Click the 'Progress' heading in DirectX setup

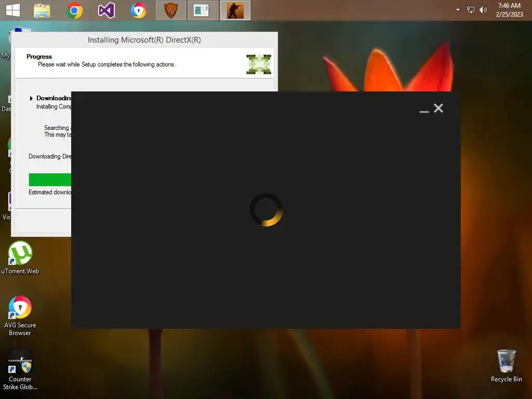39,56
